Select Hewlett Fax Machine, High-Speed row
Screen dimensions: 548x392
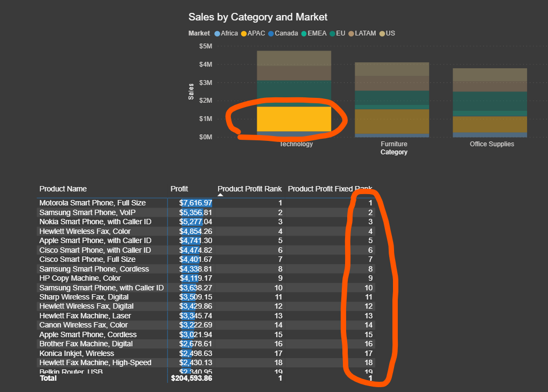pyautogui.click(x=206, y=362)
